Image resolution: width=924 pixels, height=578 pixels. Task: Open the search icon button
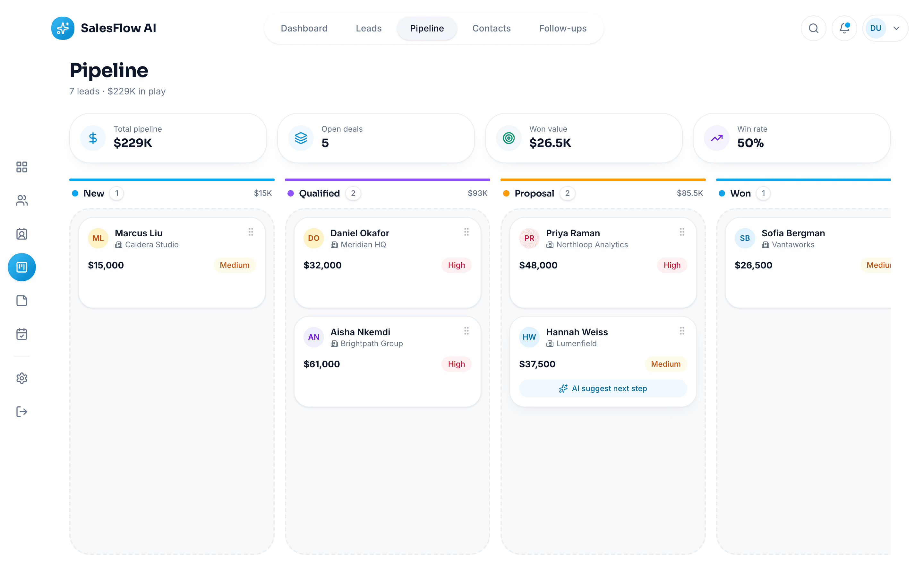click(x=813, y=28)
